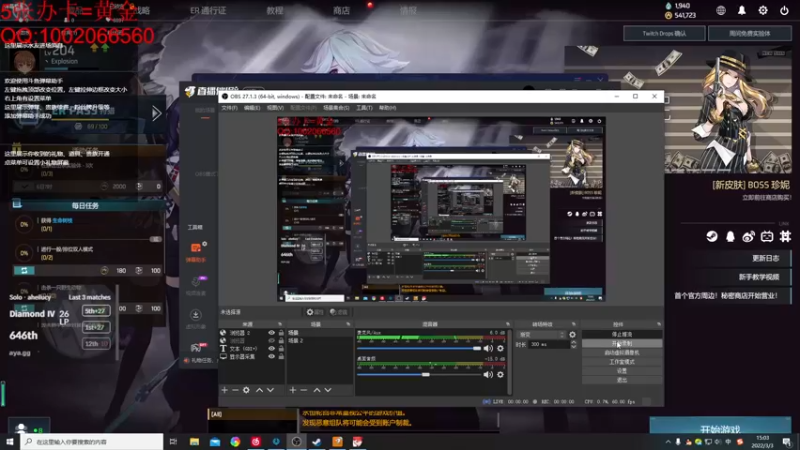Move selected scene up
The width and height of the screenshot is (800, 450).
(317, 390)
